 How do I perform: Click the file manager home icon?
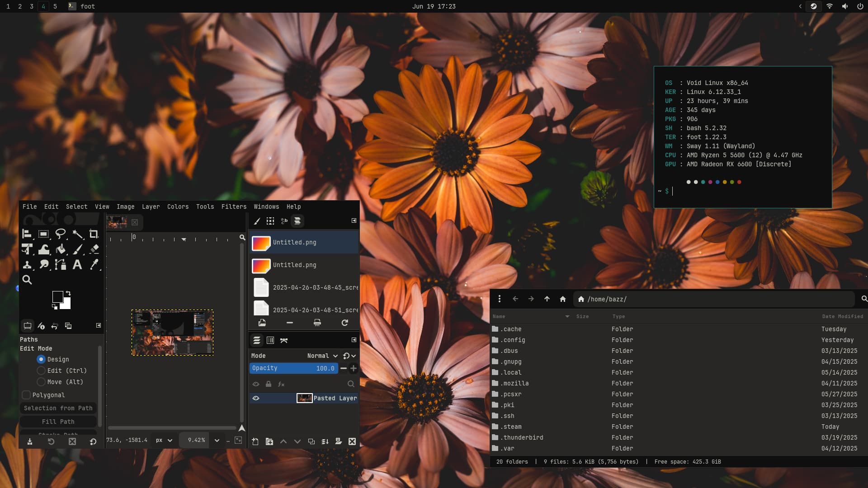pos(562,299)
